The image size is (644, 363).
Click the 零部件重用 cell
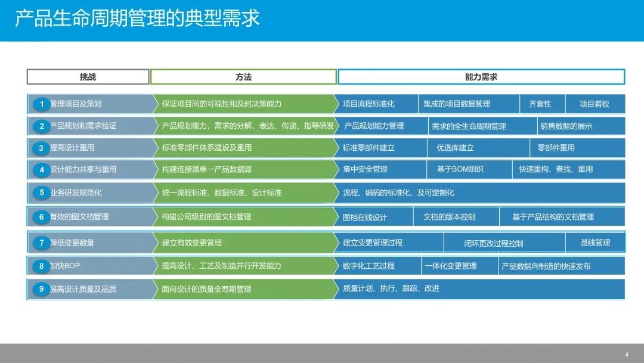(x=578, y=147)
